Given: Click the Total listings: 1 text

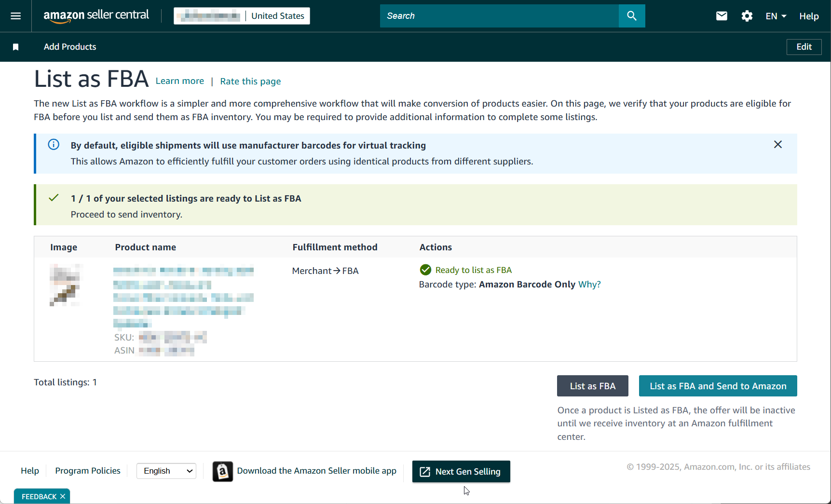Looking at the screenshot, I should 65,382.
